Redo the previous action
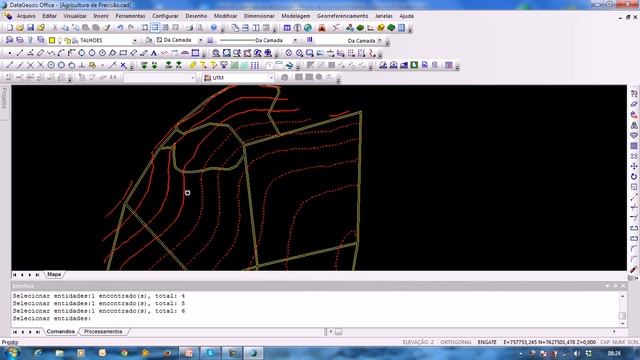 pos(131,28)
